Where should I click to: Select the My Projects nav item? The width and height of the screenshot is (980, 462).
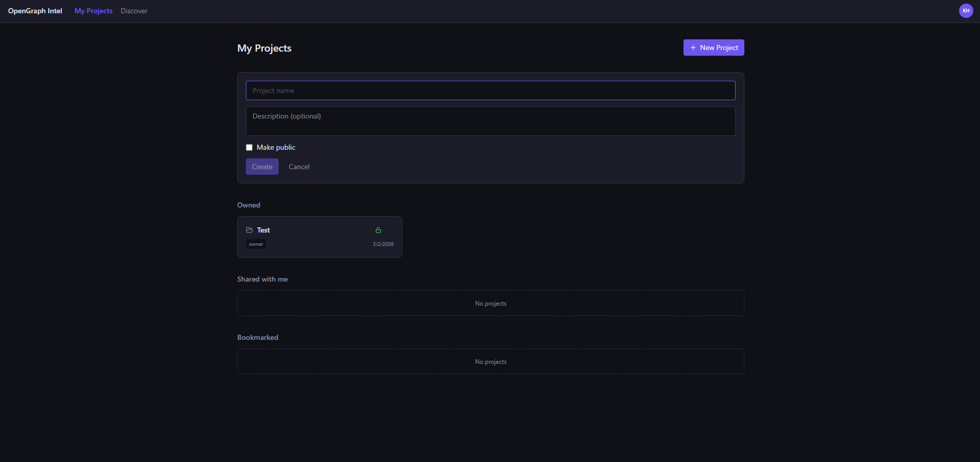pyautogui.click(x=93, y=11)
